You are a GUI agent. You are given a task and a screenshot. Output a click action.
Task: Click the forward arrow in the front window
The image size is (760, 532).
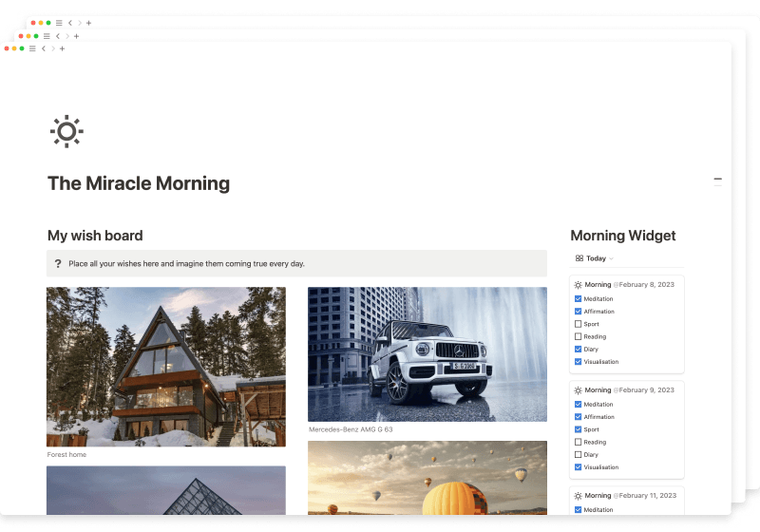click(x=52, y=48)
